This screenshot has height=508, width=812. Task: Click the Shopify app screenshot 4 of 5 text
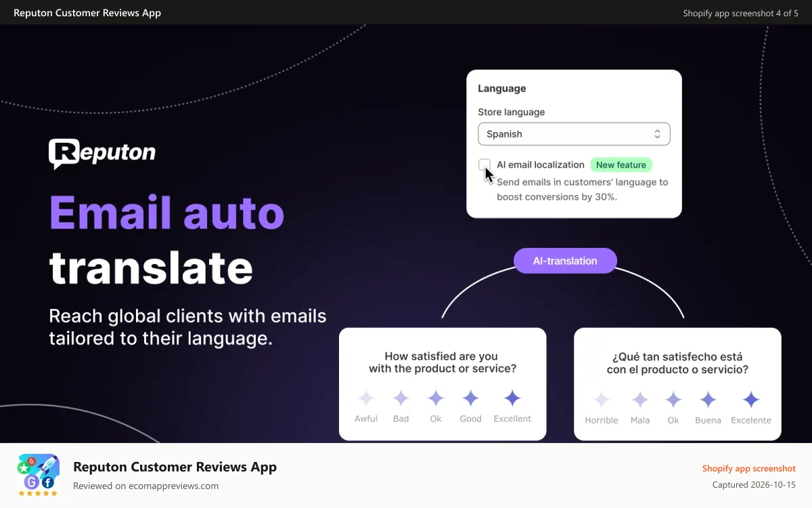point(740,13)
